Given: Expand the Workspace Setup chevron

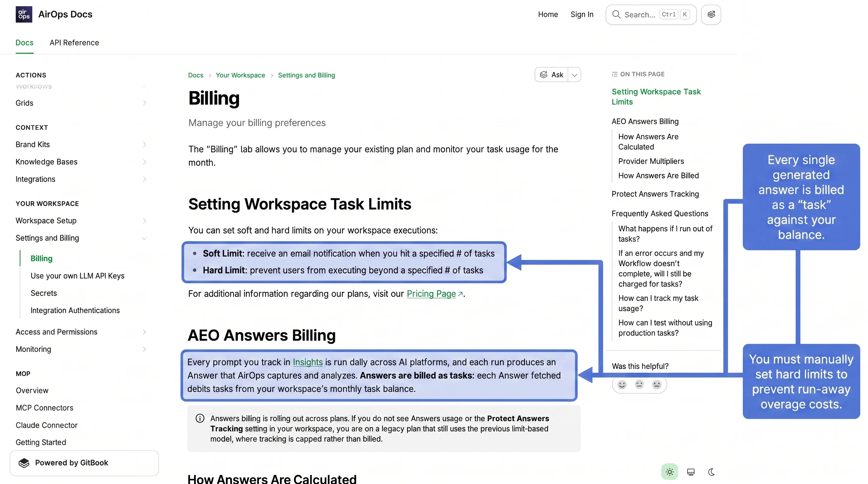Looking at the screenshot, I should click(x=144, y=221).
